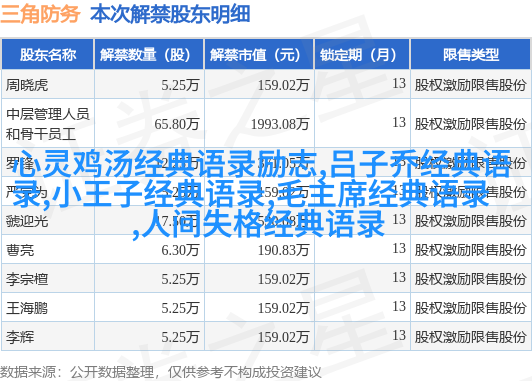Click the 解禁数量（股） column header

149,55
